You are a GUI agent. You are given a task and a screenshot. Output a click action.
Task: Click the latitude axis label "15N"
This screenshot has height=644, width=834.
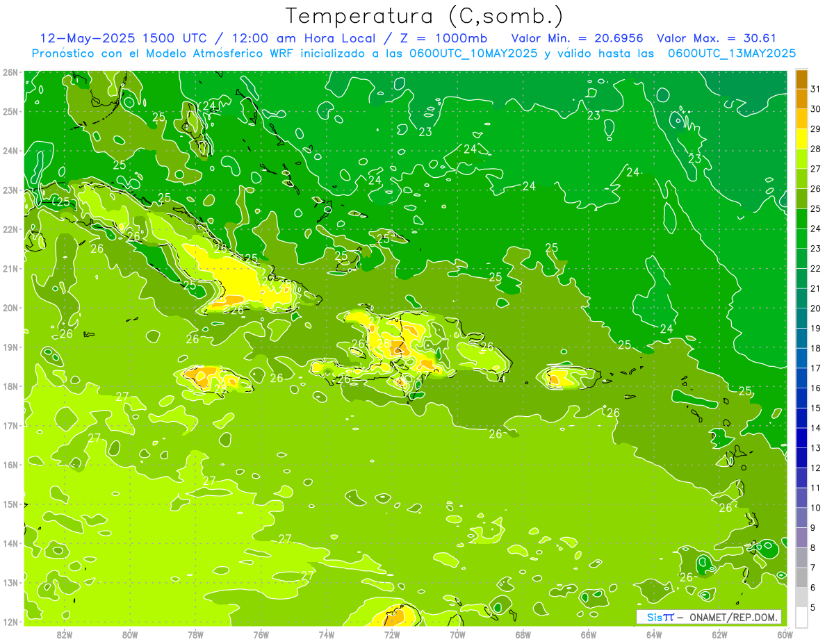10,504
